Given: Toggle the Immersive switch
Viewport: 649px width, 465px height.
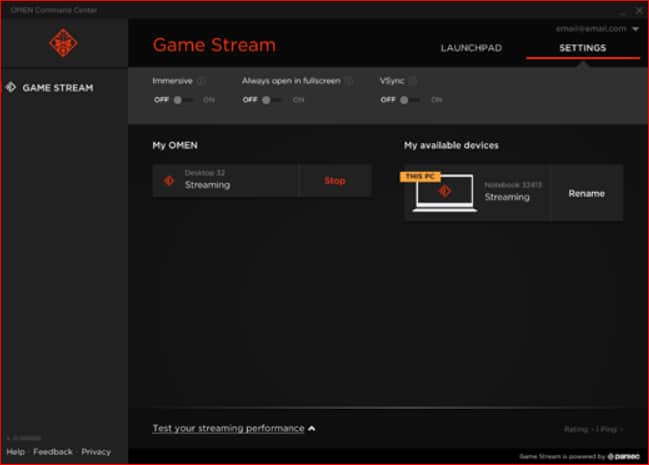Looking at the screenshot, I should point(182,100).
